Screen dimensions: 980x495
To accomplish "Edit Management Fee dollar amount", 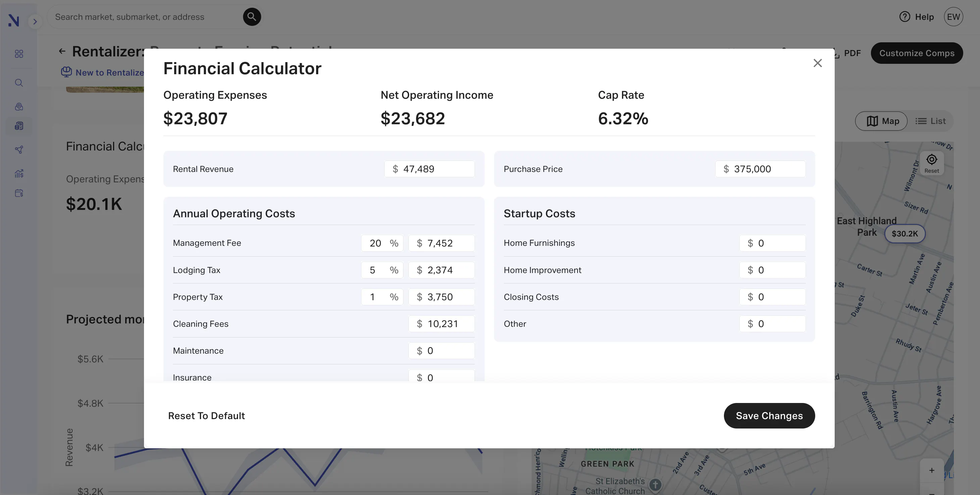I will (441, 243).
